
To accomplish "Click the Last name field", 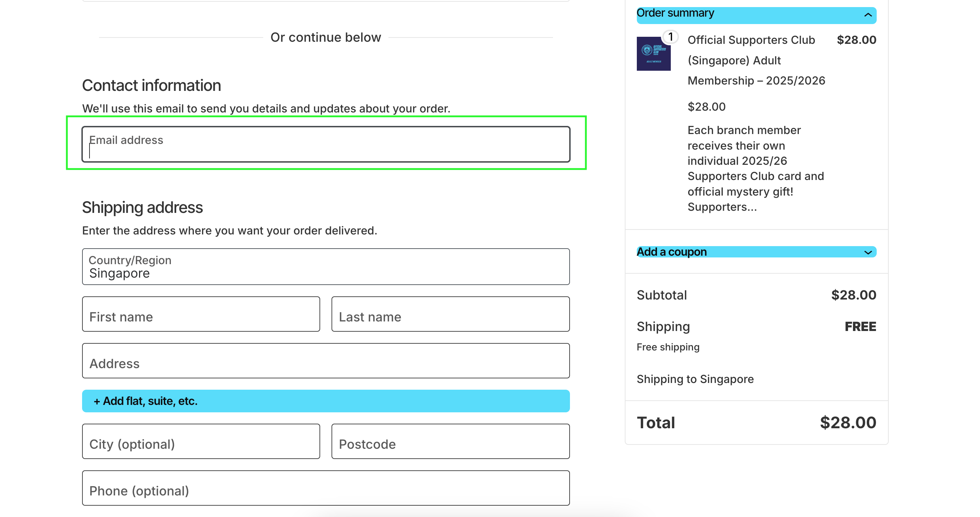I will [x=450, y=314].
